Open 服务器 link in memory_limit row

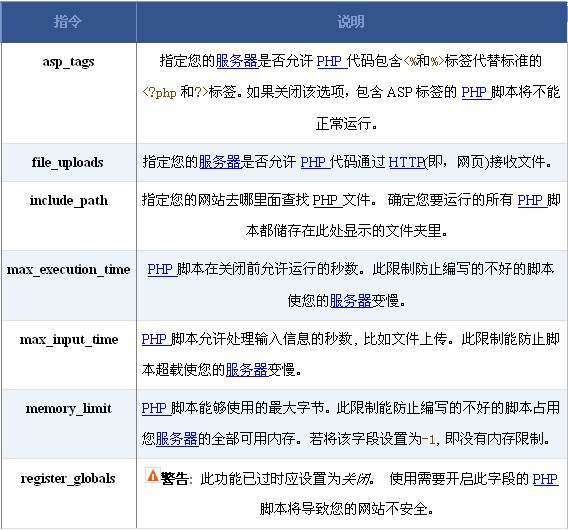point(177,439)
